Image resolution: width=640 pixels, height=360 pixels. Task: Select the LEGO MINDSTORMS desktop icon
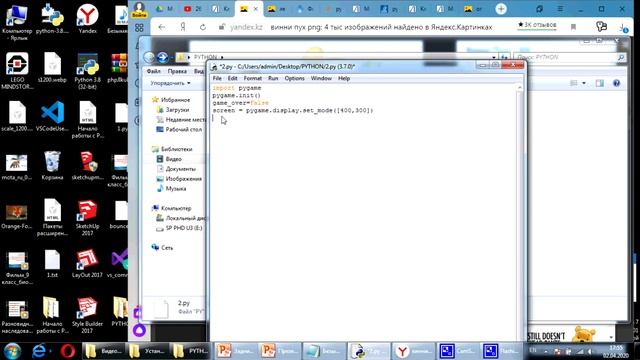(17, 71)
